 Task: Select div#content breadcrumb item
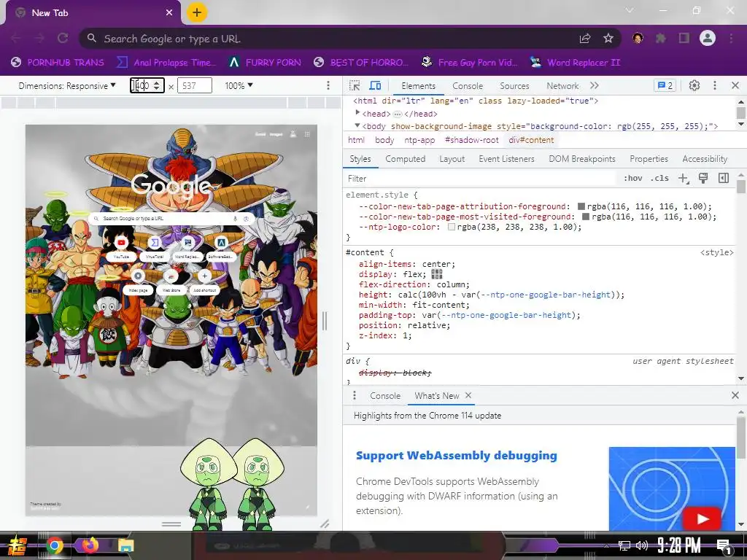coord(531,140)
